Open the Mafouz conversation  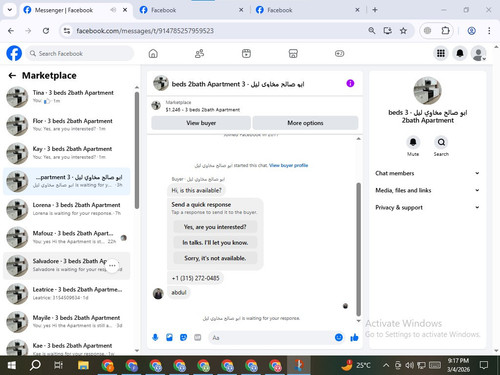pos(67,237)
